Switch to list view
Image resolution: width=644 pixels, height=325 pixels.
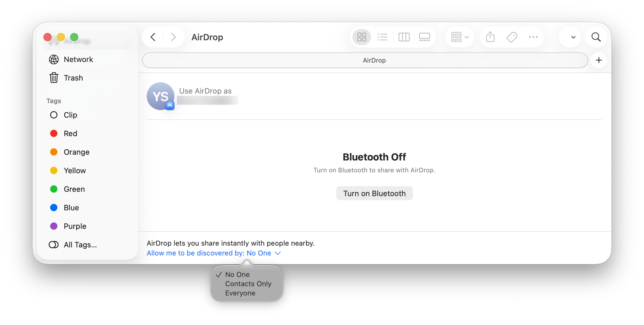[x=382, y=37]
